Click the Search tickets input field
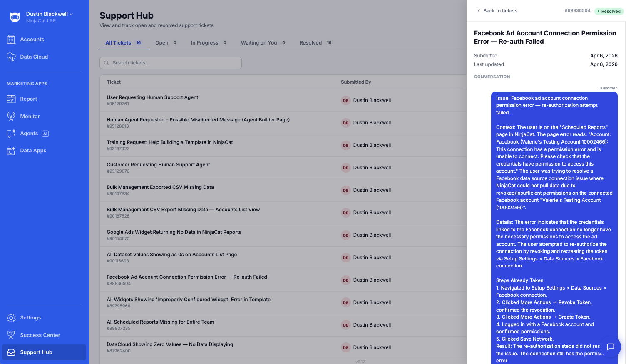Viewport: 626px width, 364px height. (x=171, y=63)
